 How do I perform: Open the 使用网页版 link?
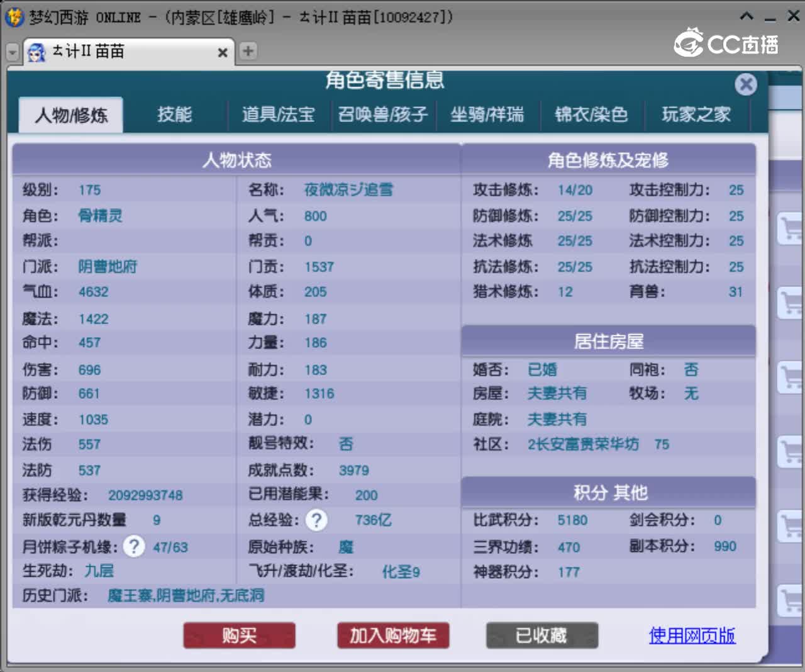click(x=692, y=636)
